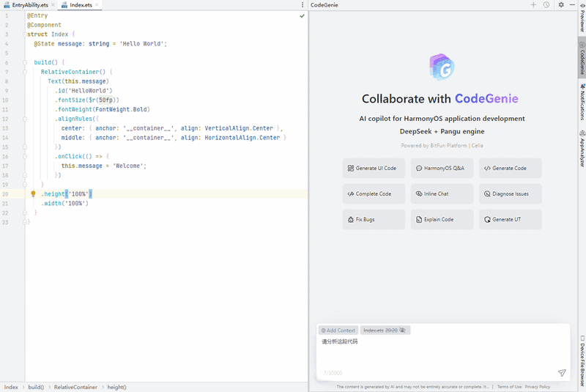Open the Device File Browser tool window

pyautogui.click(x=582, y=360)
